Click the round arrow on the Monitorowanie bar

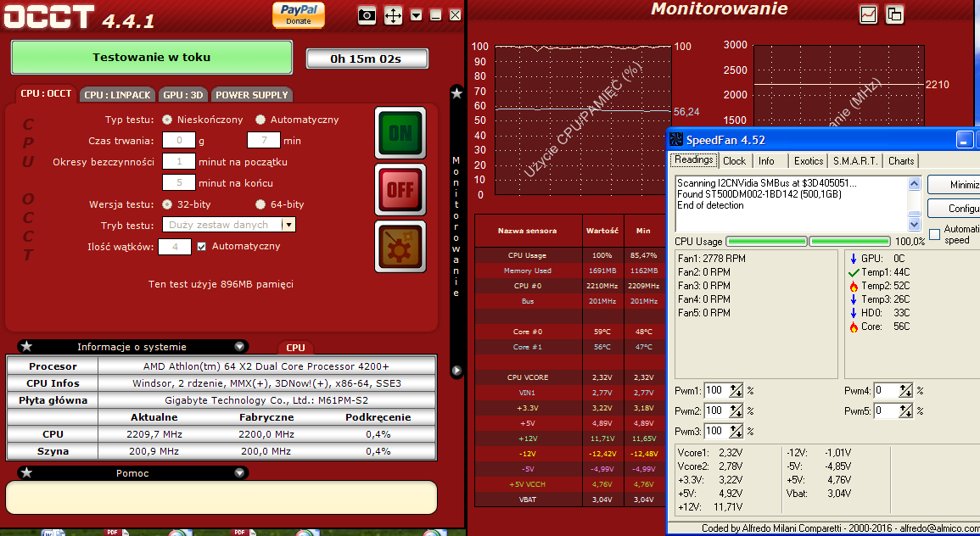(456, 371)
